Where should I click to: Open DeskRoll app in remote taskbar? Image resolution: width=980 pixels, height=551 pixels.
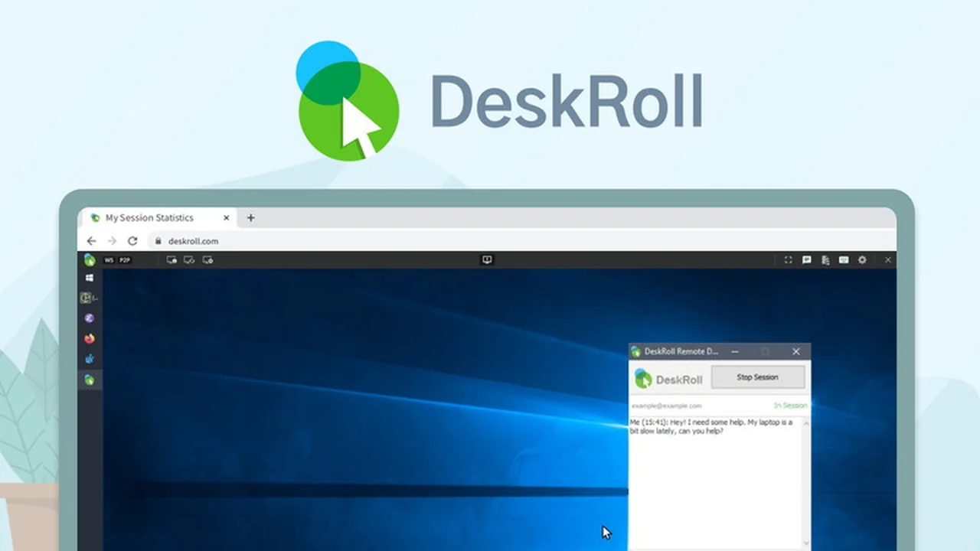(90, 380)
